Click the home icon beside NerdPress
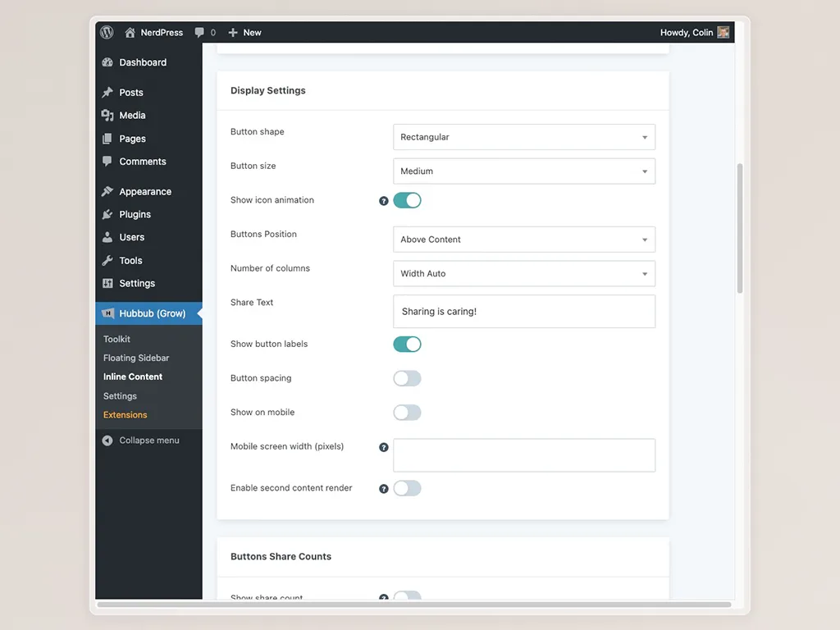The height and width of the screenshot is (630, 840). tap(130, 33)
